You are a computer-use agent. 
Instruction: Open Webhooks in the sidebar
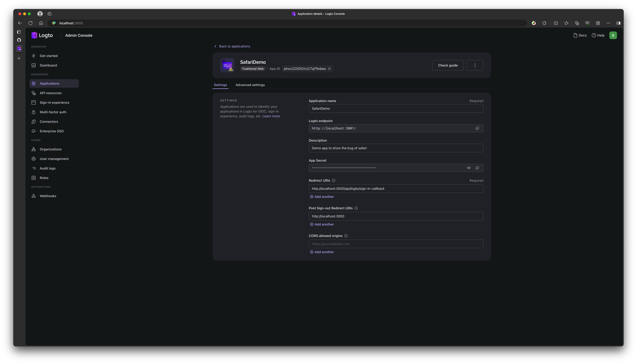(48, 196)
